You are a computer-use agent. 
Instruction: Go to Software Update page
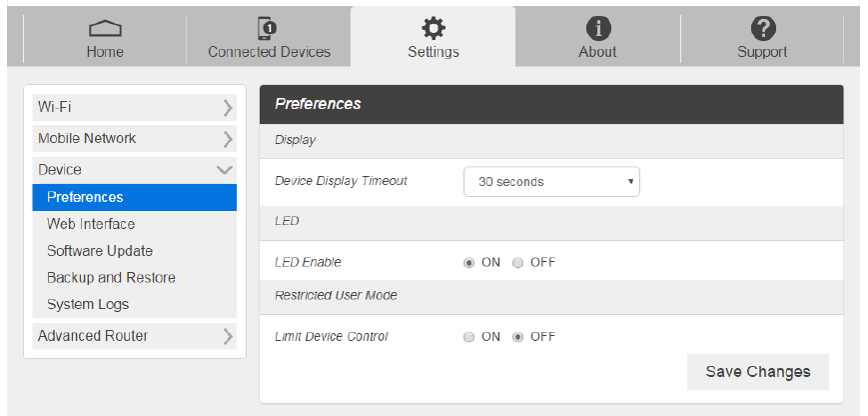click(x=100, y=251)
